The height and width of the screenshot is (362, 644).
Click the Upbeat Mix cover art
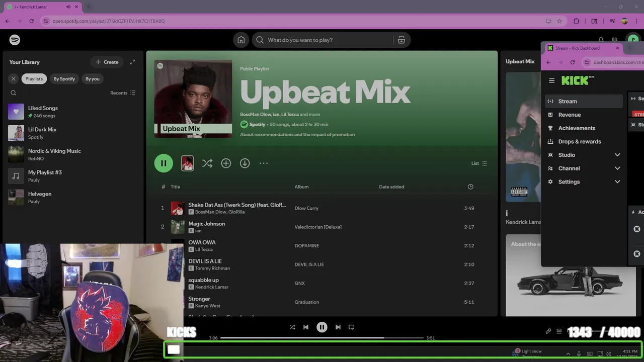click(x=193, y=99)
